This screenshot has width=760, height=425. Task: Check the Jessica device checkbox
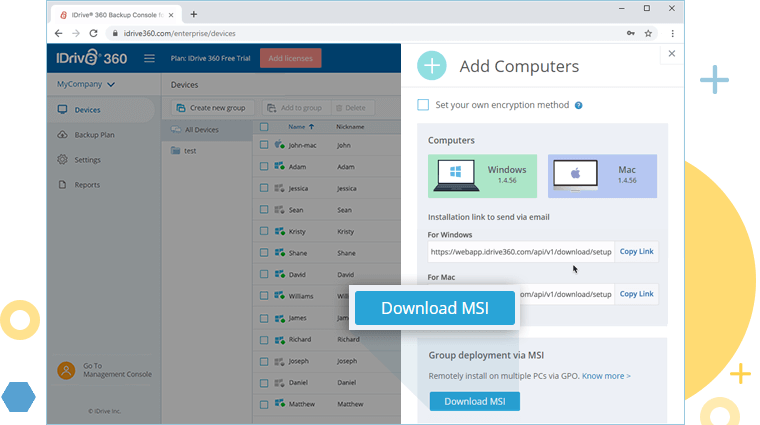[264, 188]
